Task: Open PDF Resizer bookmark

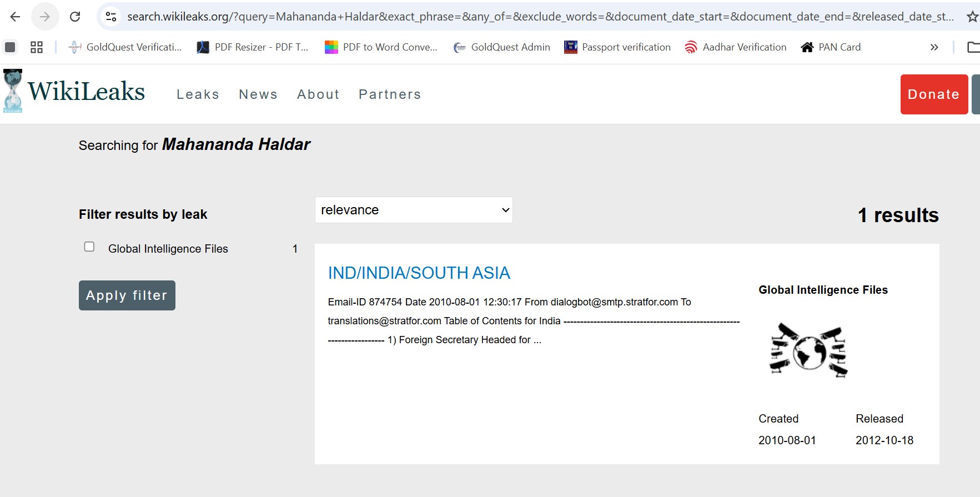Action: 253,47
